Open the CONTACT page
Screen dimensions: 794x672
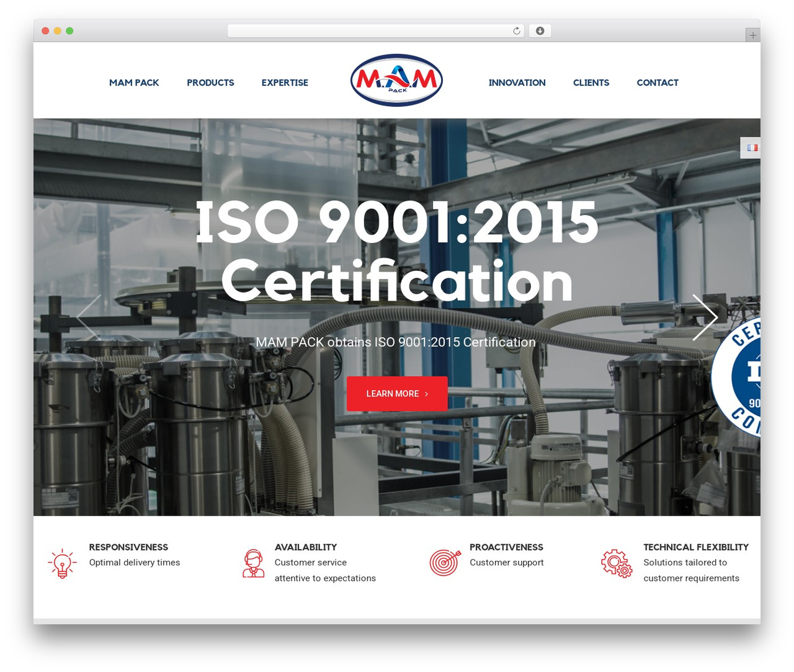[658, 82]
